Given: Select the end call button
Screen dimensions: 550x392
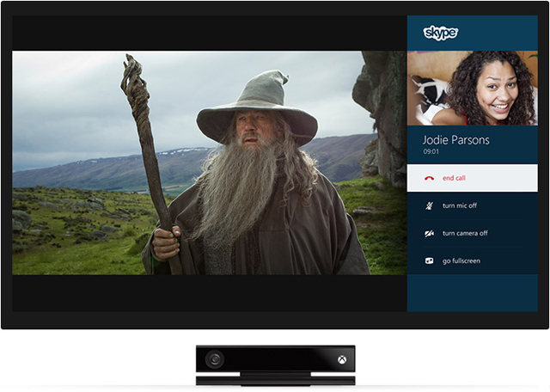Looking at the screenshot, I should click(x=472, y=178).
